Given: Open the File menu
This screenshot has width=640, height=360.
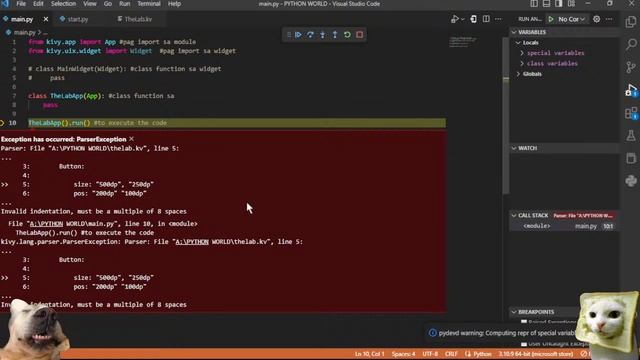Looking at the screenshot, I should point(21,4).
